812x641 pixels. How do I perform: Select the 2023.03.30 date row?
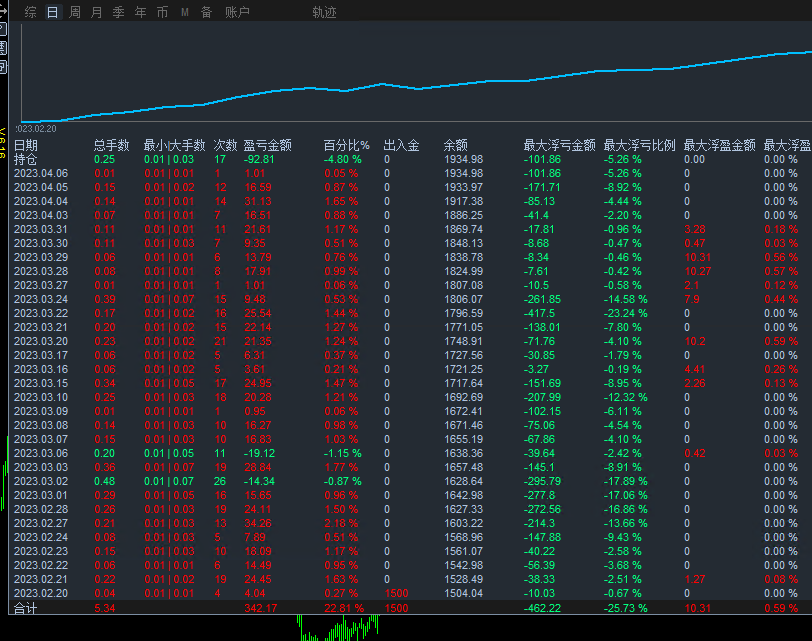pos(410,243)
